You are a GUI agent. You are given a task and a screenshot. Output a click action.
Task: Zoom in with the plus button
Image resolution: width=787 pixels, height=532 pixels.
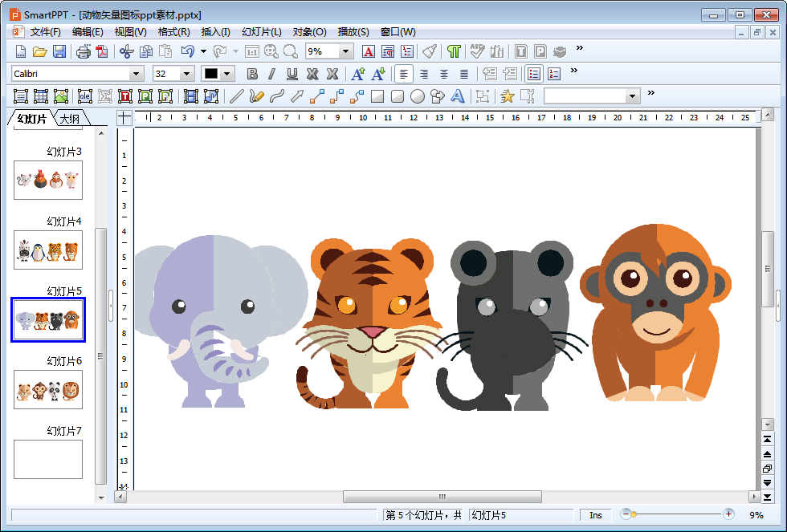(729, 514)
